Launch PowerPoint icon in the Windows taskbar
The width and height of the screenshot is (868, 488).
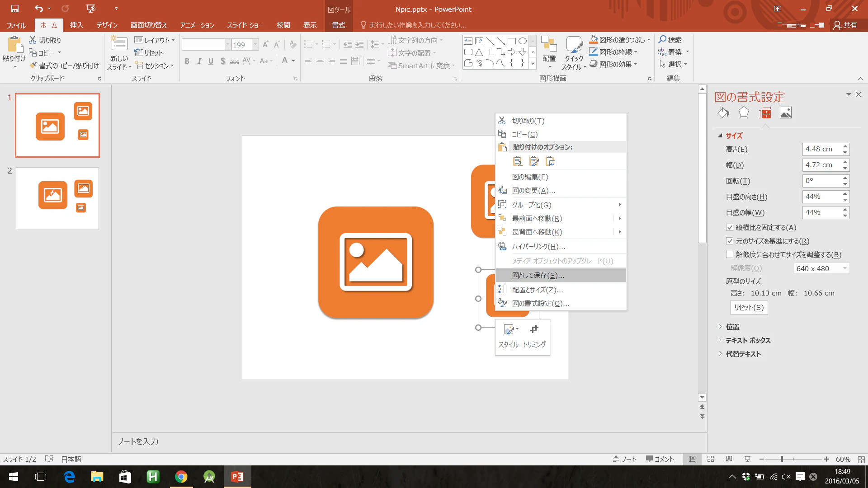click(237, 477)
